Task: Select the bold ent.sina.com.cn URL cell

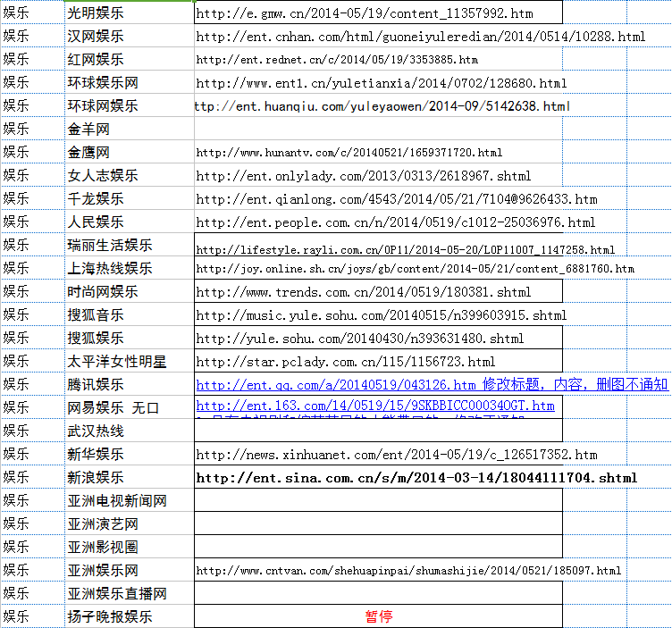Action: (x=378, y=477)
